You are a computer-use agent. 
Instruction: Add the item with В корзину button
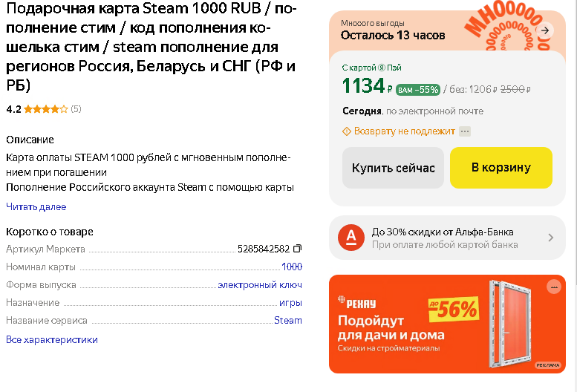[501, 168]
